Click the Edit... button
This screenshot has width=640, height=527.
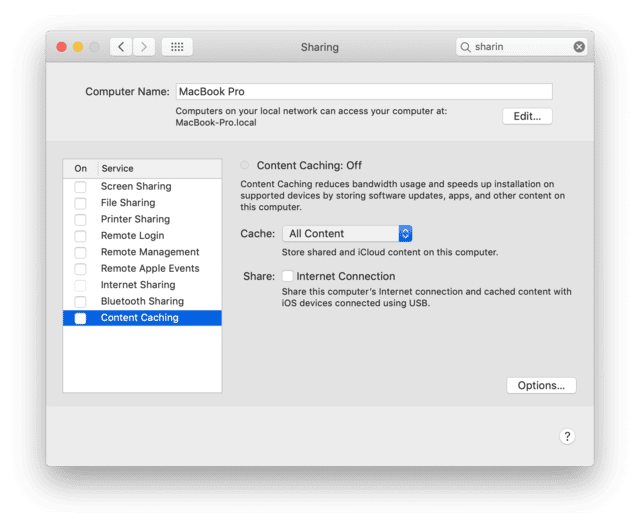point(527,116)
